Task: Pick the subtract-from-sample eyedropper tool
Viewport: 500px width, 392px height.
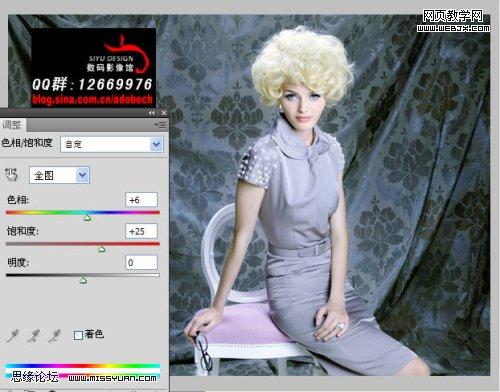Action: 54,336
